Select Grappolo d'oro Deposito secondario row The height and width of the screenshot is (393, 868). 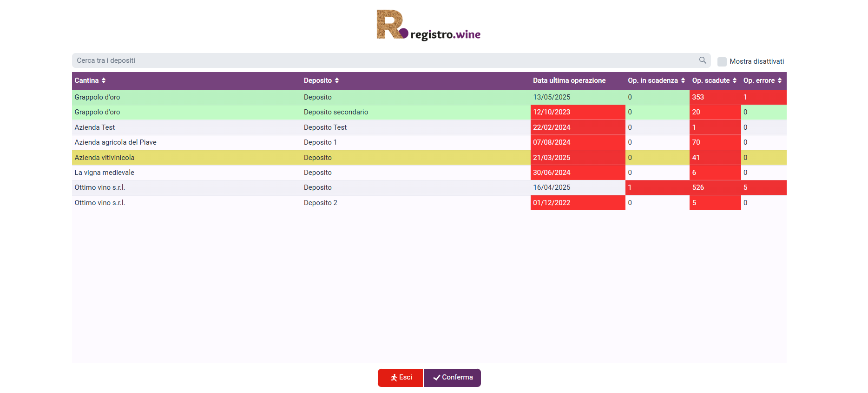click(429, 112)
